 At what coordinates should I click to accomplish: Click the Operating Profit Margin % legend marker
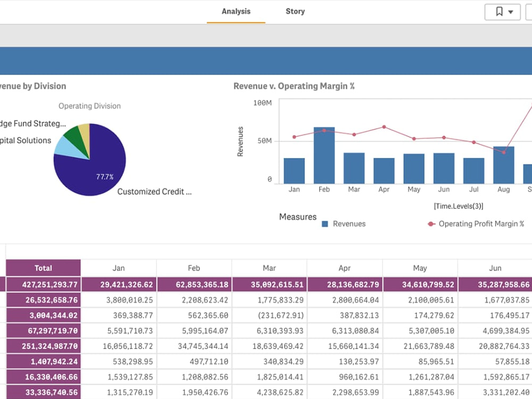click(431, 224)
